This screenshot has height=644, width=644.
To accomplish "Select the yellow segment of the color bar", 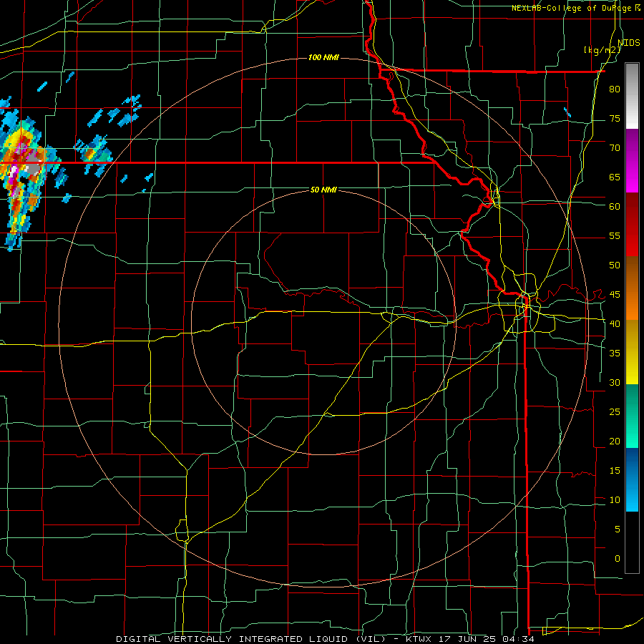I will click(632, 352).
